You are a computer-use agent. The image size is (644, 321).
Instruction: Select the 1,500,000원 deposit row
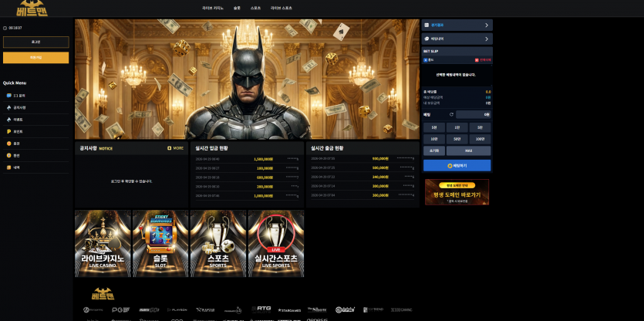247,159
